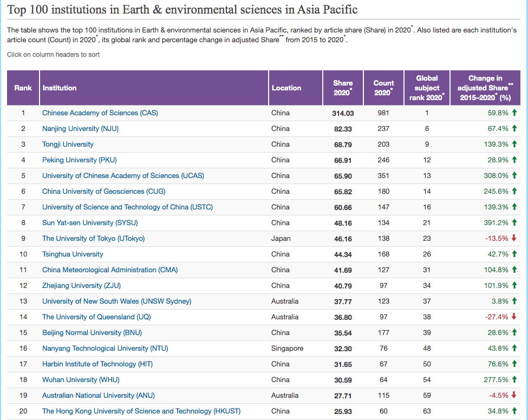
Task: Sort by Count 2020 column header
Action: click(x=383, y=88)
